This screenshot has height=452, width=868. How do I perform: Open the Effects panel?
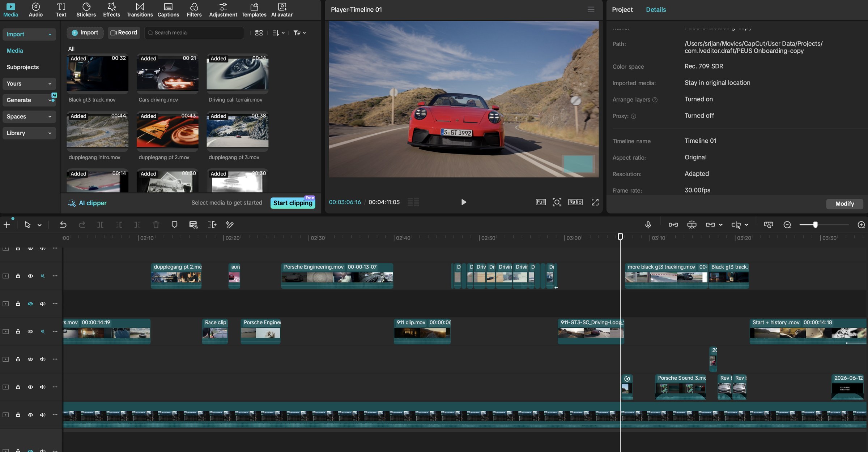(x=111, y=10)
